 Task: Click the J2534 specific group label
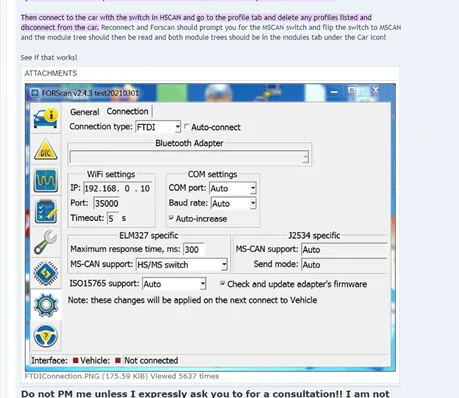click(x=314, y=236)
